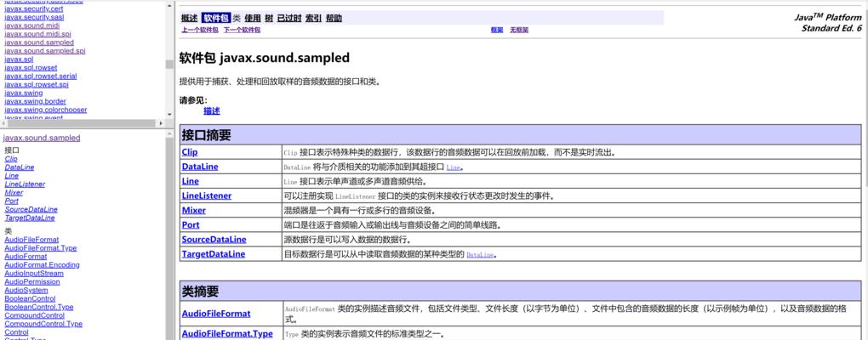Select javax.sound.sampled.spi in the package list
868x340 pixels.
(45, 51)
